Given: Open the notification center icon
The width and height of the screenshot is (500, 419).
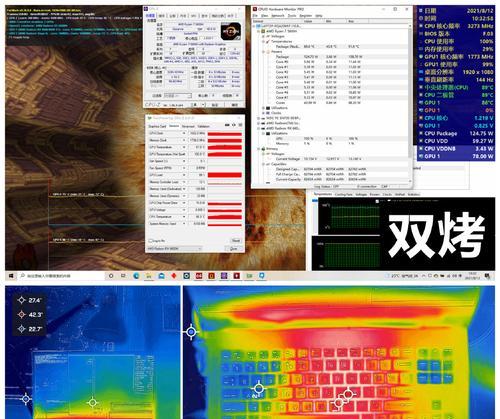Looking at the screenshot, I should [487, 276].
